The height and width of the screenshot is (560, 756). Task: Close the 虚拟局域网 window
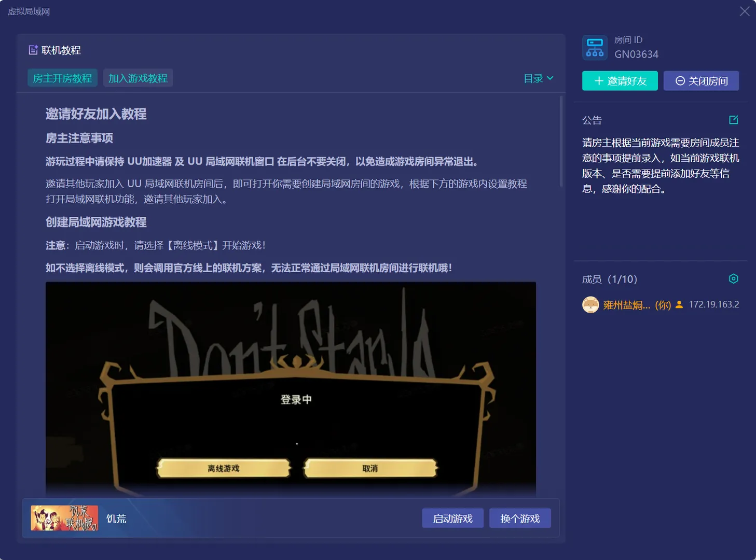pos(745,11)
